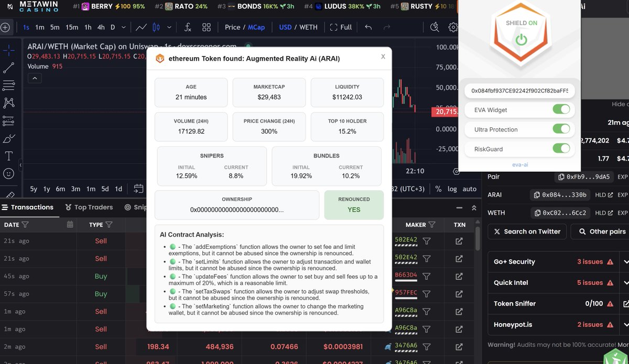Open the go-to-date calendar icon
The image size is (629, 364).
pyautogui.click(x=138, y=189)
